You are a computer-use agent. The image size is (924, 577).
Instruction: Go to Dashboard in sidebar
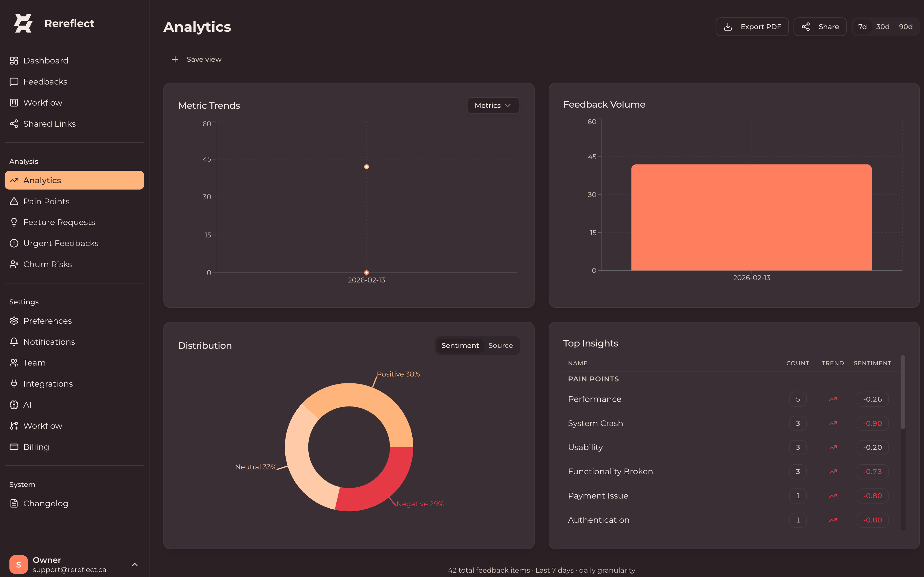pos(46,61)
